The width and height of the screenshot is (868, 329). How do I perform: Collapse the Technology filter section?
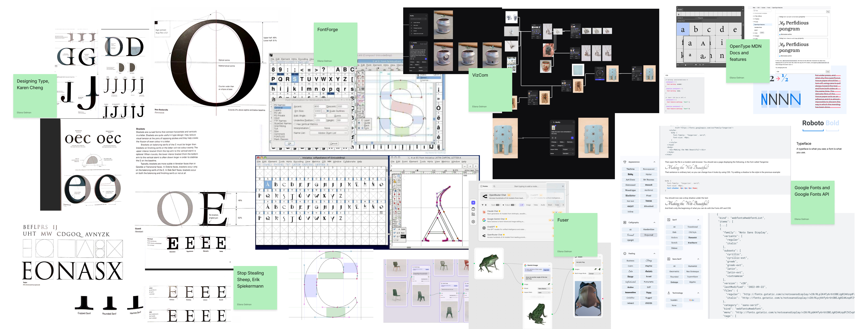(x=698, y=293)
